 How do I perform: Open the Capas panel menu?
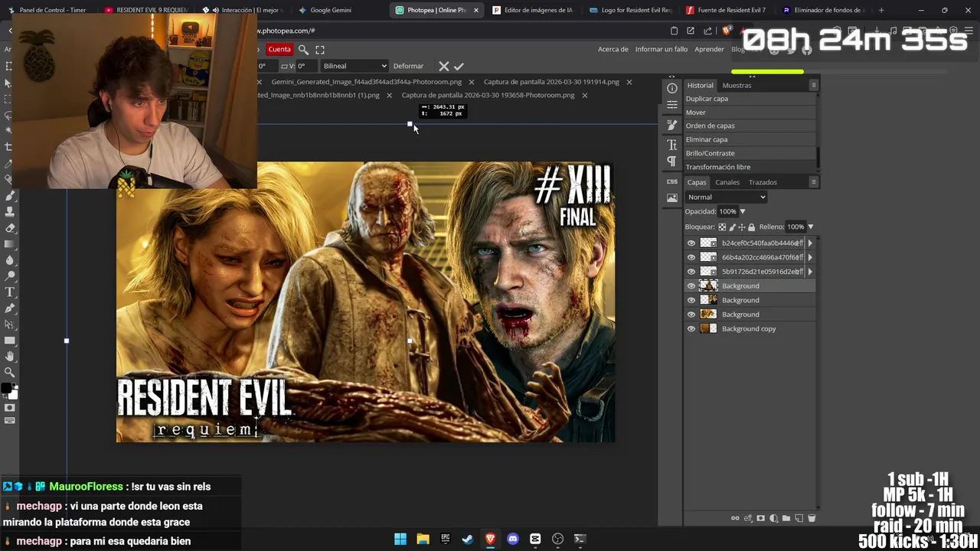(x=813, y=182)
